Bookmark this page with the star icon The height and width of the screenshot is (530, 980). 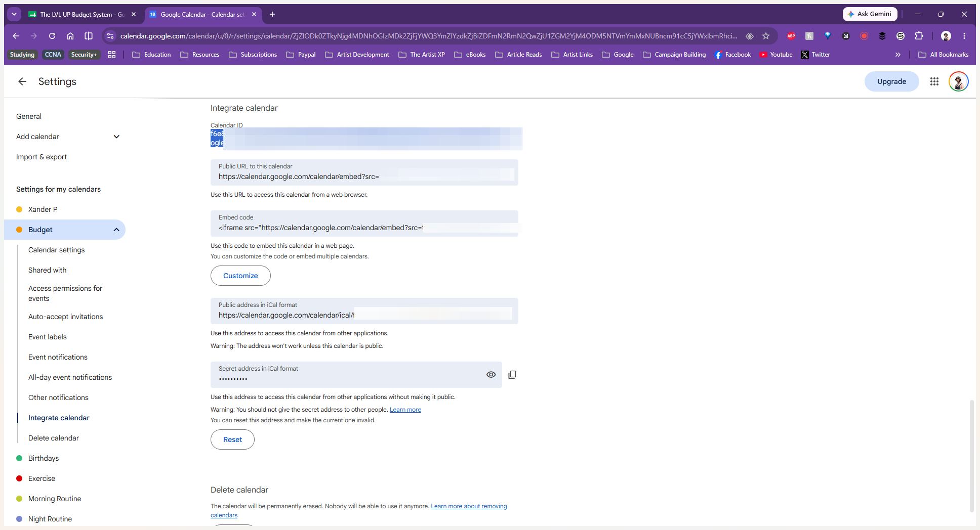766,36
